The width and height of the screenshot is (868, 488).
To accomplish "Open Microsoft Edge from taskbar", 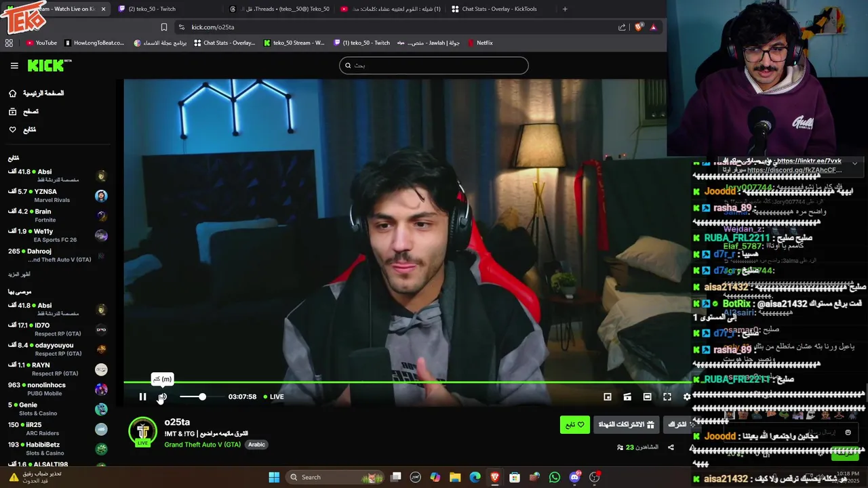I will point(475,477).
